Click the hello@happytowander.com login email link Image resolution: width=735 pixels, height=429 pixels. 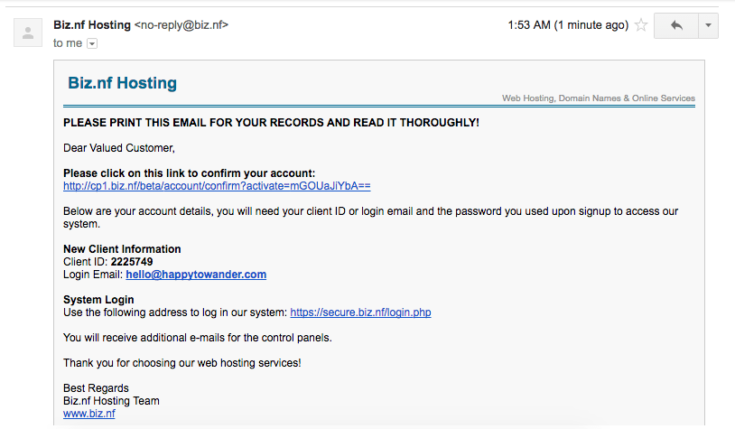pos(196,274)
